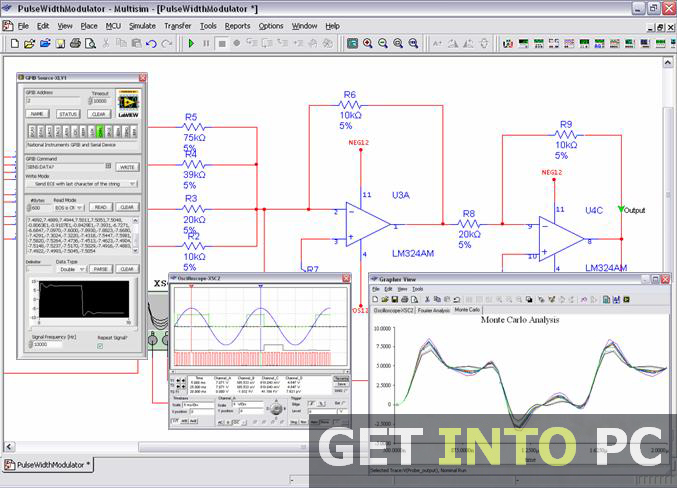This screenshot has height=488, width=677.
Task: Click the U3A op-amp symbol
Action: point(368,225)
